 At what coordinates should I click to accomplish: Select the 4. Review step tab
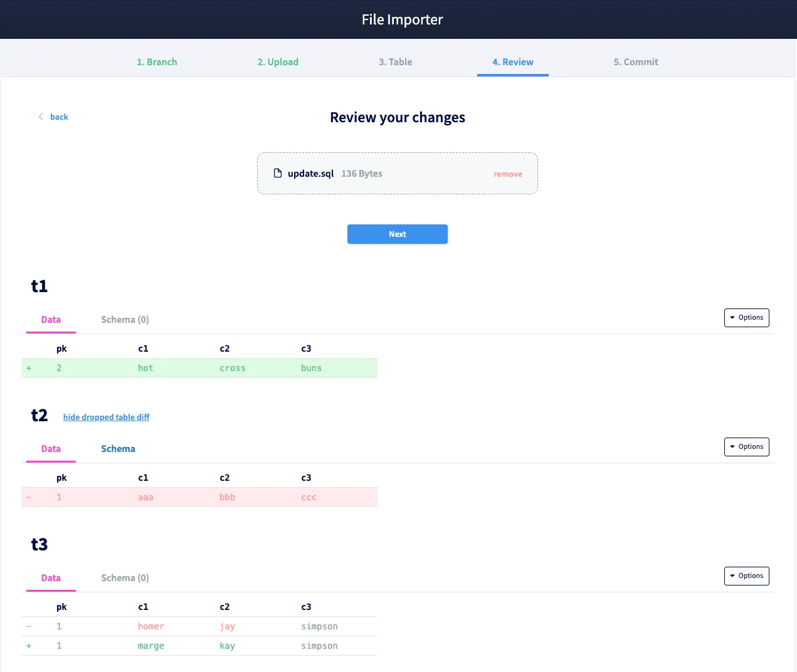tap(512, 62)
